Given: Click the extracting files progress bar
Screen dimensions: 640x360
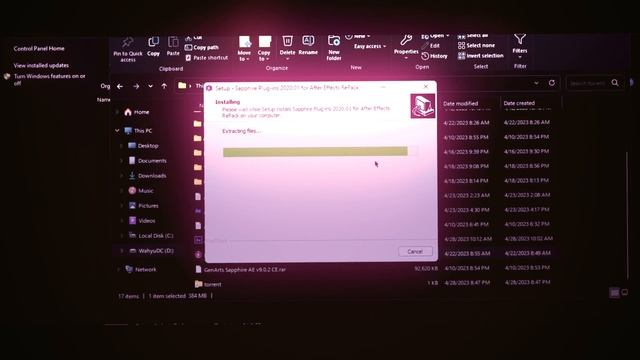Looking at the screenshot, I should 320,151.
